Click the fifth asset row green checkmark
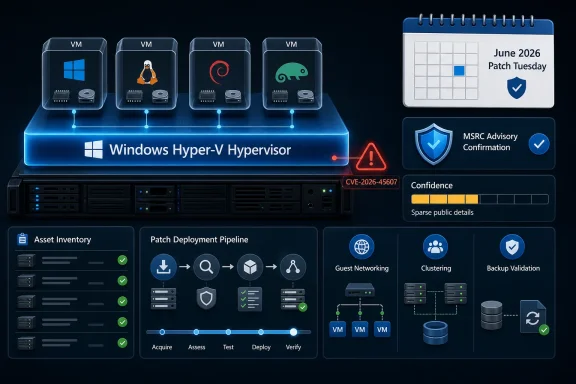Image resolution: width=576 pixels, height=384 pixels. (x=122, y=343)
